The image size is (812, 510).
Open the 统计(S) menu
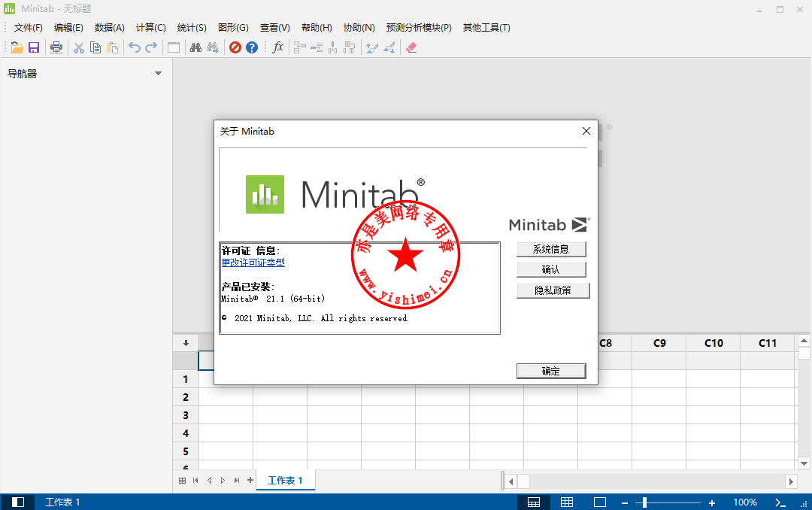(x=192, y=28)
